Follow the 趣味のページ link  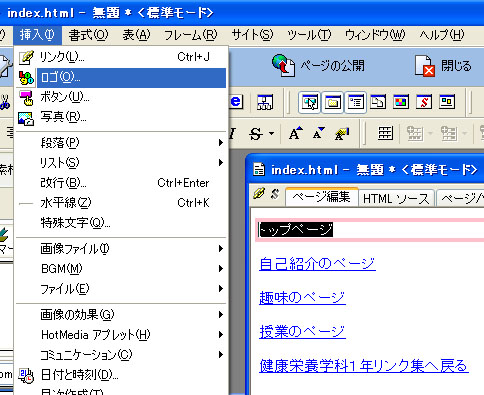(302, 297)
